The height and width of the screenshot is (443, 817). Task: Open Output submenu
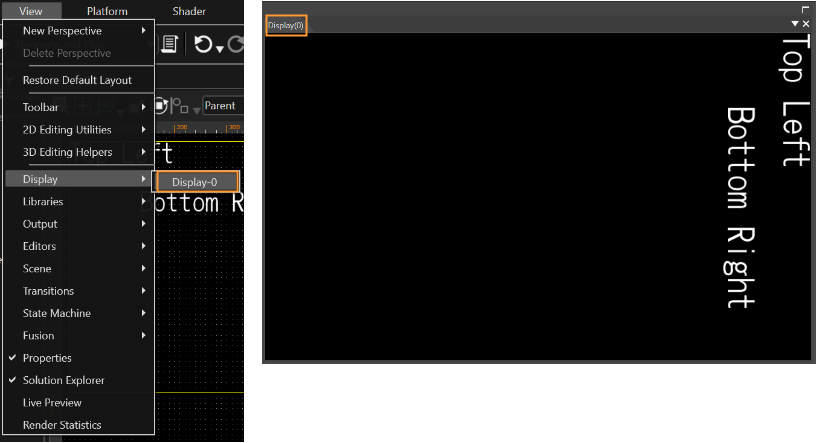79,224
